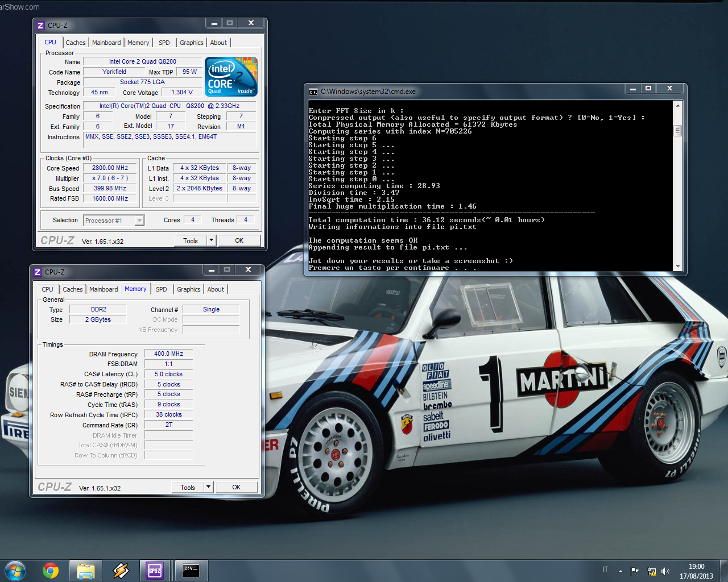Image resolution: width=728 pixels, height=582 pixels.
Task: Open the volume speaker tray icon
Action: 665,571
